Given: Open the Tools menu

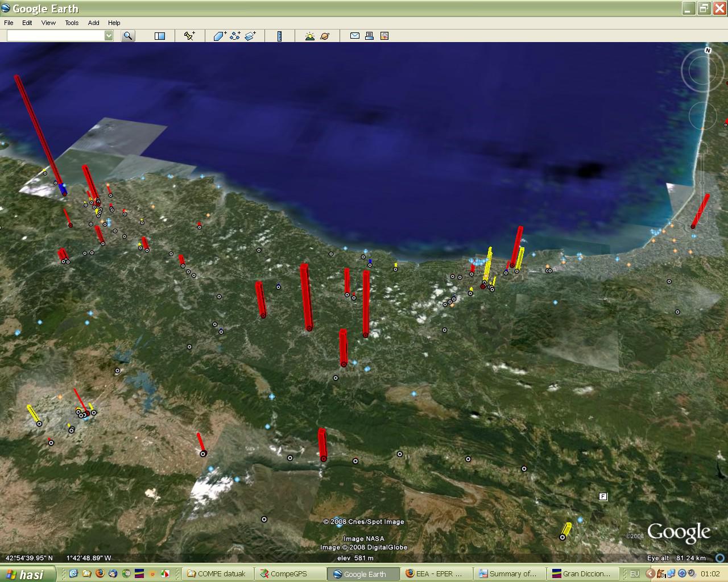Looking at the screenshot, I should click(x=72, y=23).
